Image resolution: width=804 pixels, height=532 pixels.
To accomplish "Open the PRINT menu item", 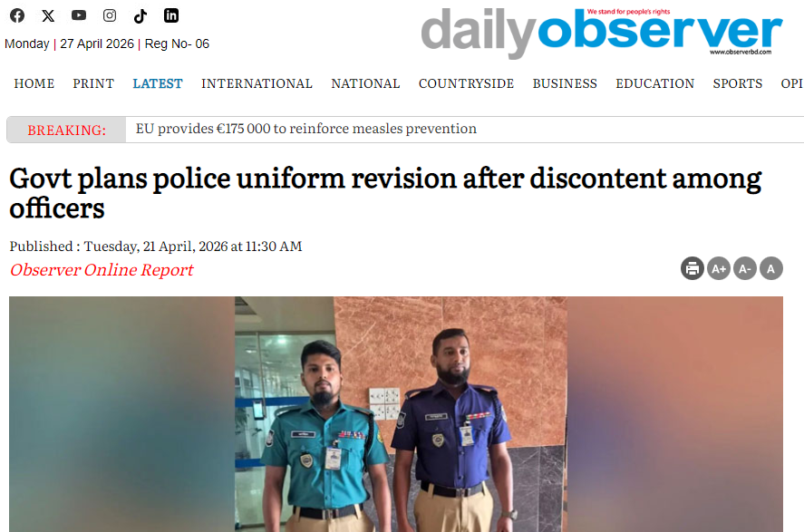I will coord(93,83).
